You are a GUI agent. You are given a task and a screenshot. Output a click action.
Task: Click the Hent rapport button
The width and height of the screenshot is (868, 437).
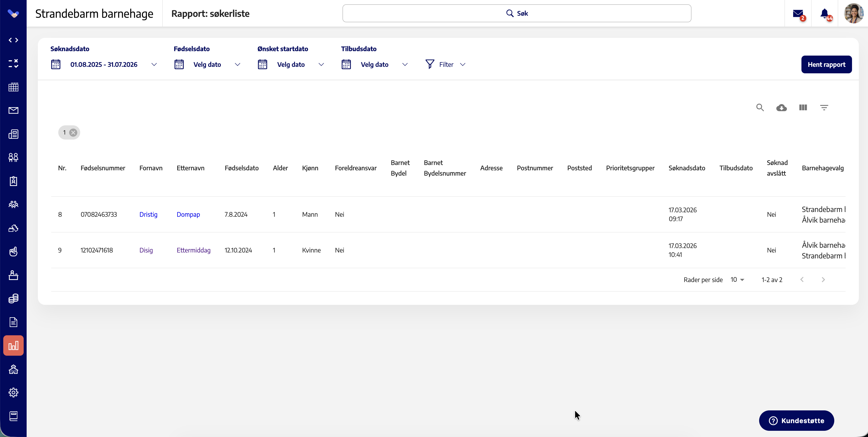click(x=826, y=64)
